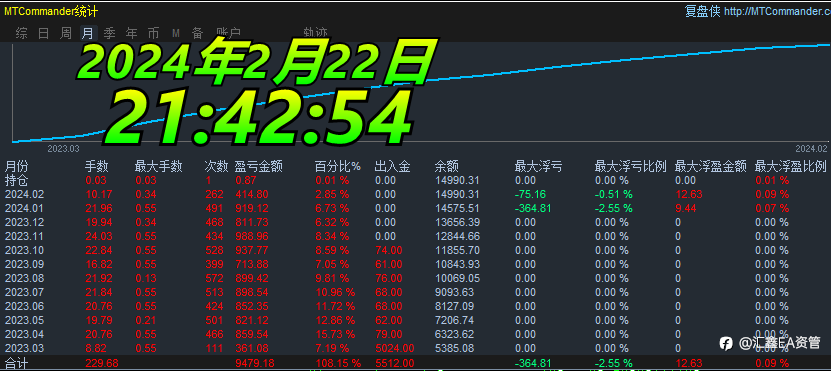Switch to the 年 yearly tab
831x371 pixels.
click(131, 33)
